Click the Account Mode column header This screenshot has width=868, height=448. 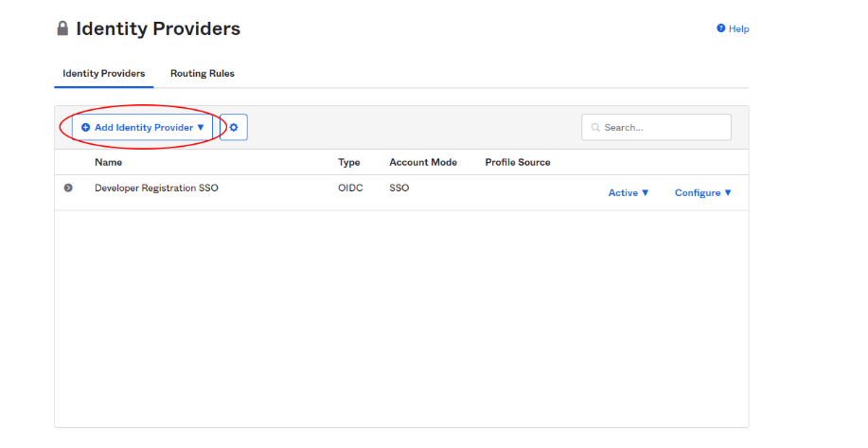[423, 163]
